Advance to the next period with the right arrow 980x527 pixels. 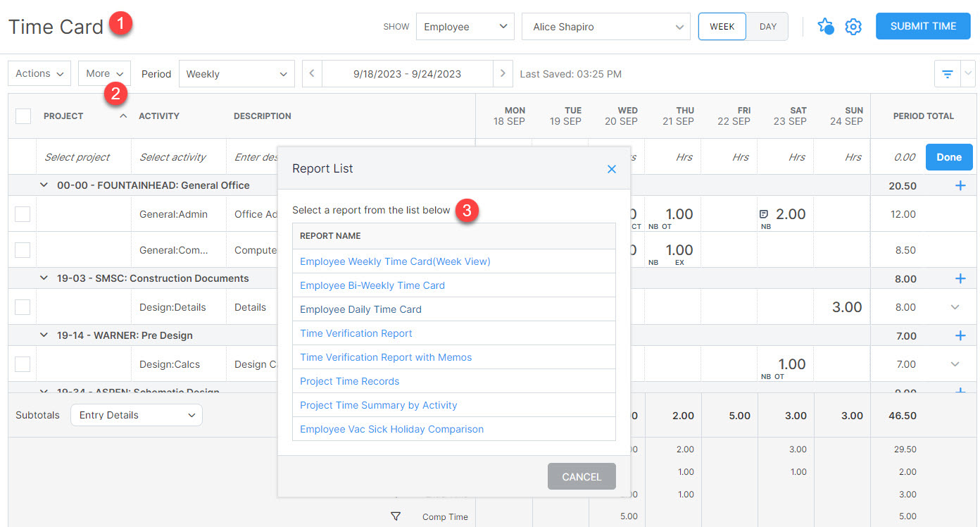(x=503, y=73)
